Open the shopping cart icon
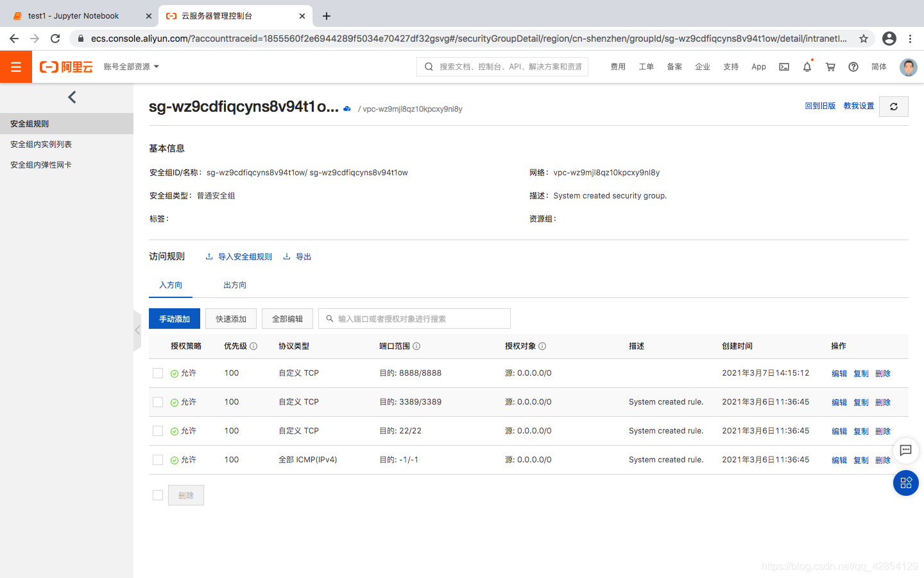This screenshot has width=924, height=578. point(830,67)
